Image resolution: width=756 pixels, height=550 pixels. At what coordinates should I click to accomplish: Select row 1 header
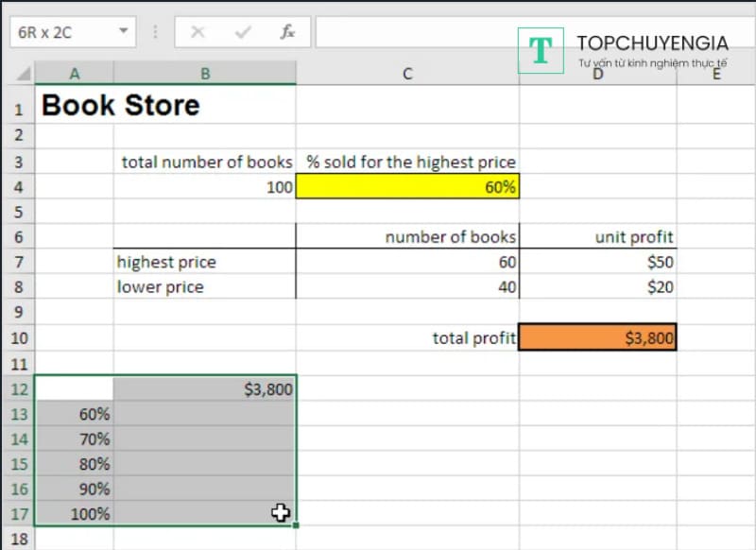pos(17,106)
